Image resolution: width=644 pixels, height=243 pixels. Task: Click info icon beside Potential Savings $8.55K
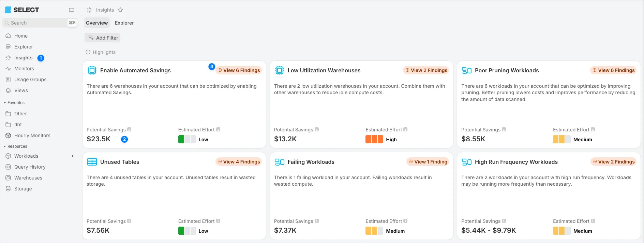(504, 129)
